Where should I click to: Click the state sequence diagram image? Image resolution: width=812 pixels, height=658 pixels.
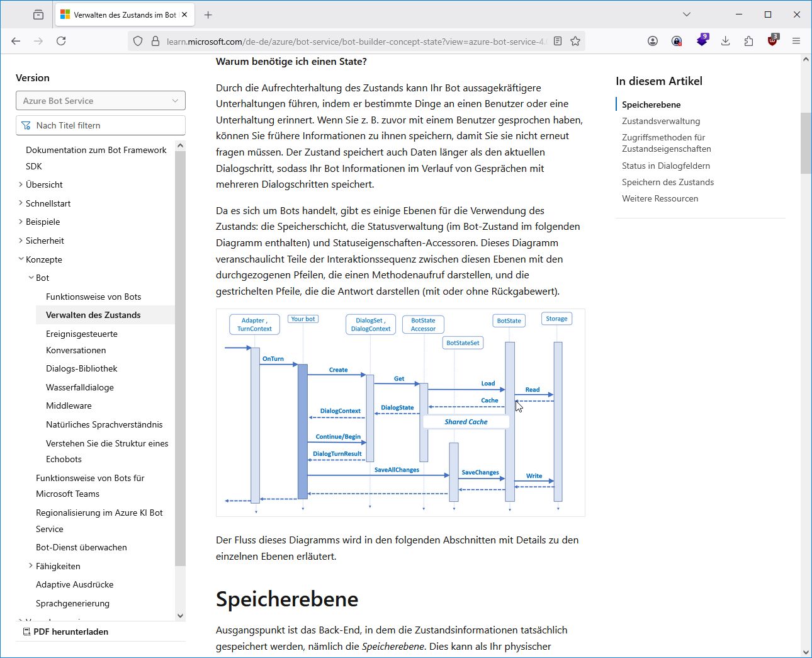(400, 412)
